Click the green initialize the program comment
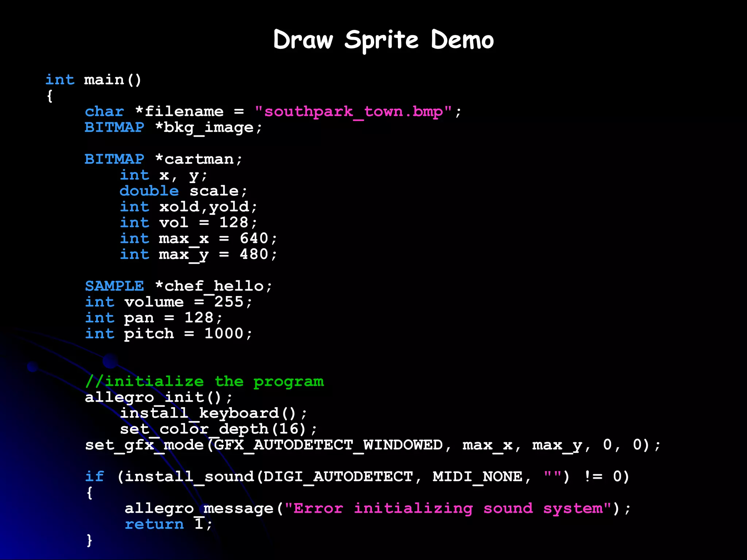The image size is (747, 560). pyautogui.click(x=204, y=381)
